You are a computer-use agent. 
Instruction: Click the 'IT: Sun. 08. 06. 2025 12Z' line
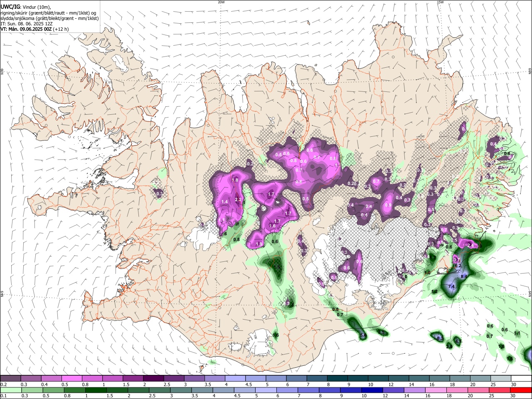(x=27, y=24)
